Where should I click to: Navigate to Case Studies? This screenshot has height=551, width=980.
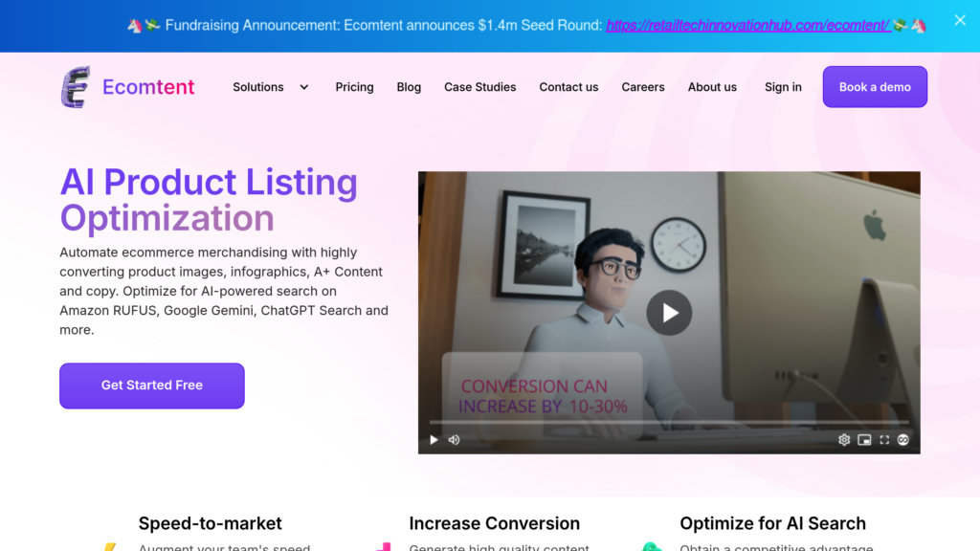479,87
